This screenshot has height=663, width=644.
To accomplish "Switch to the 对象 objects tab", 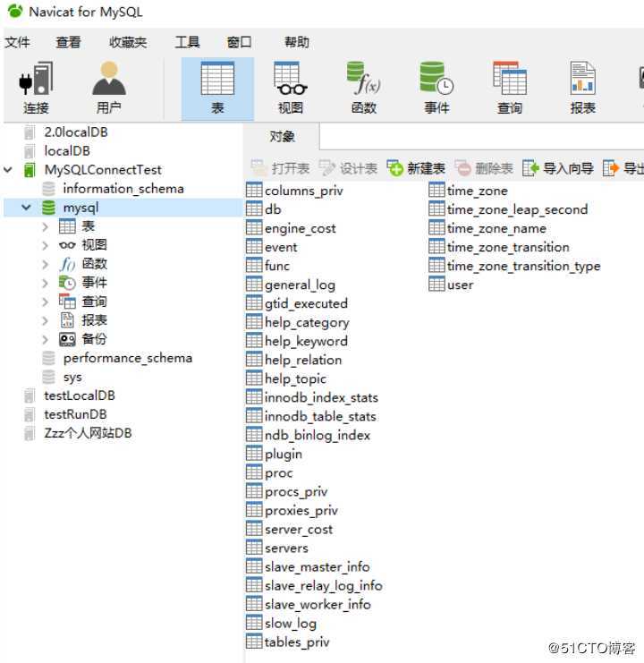I will pyautogui.click(x=282, y=137).
